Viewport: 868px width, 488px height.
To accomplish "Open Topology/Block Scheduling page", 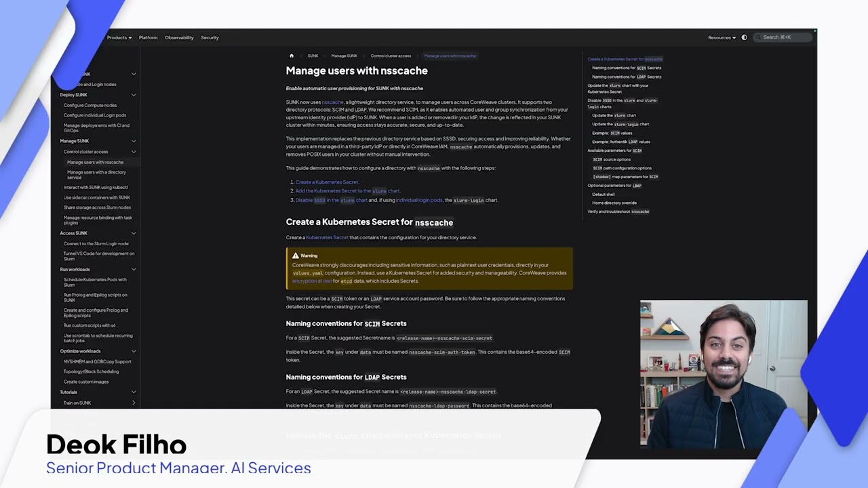I will [x=91, y=371].
